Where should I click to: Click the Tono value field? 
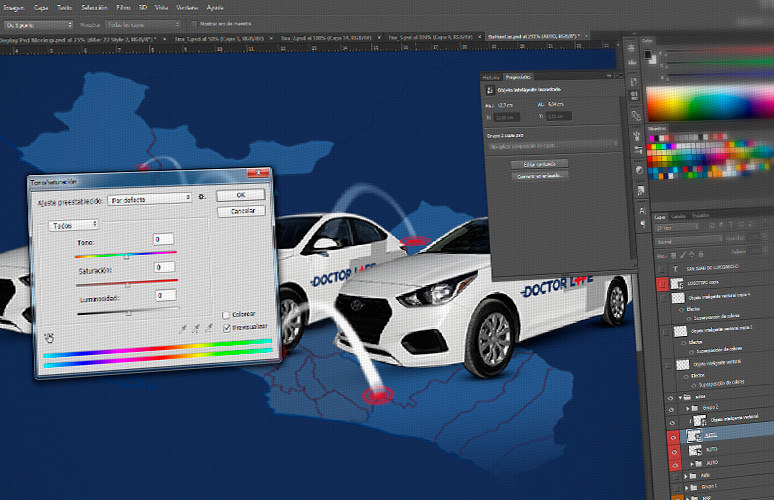163,239
